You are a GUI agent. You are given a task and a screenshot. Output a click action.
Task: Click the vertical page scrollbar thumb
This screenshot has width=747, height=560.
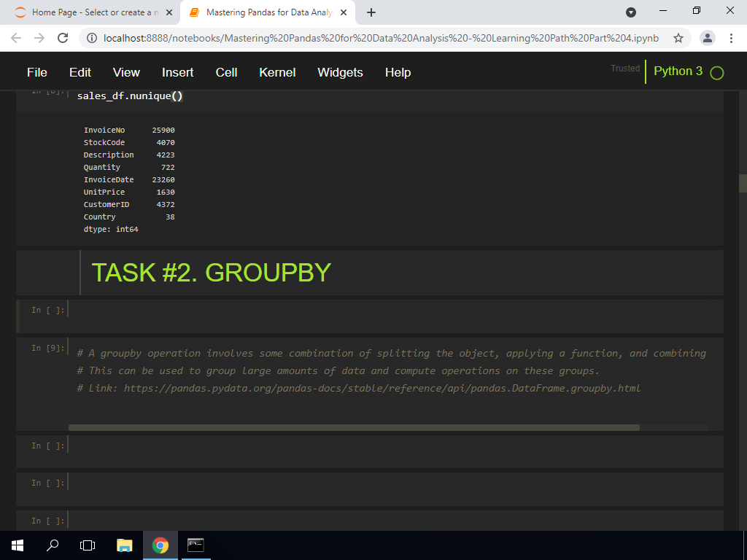pos(743,183)
